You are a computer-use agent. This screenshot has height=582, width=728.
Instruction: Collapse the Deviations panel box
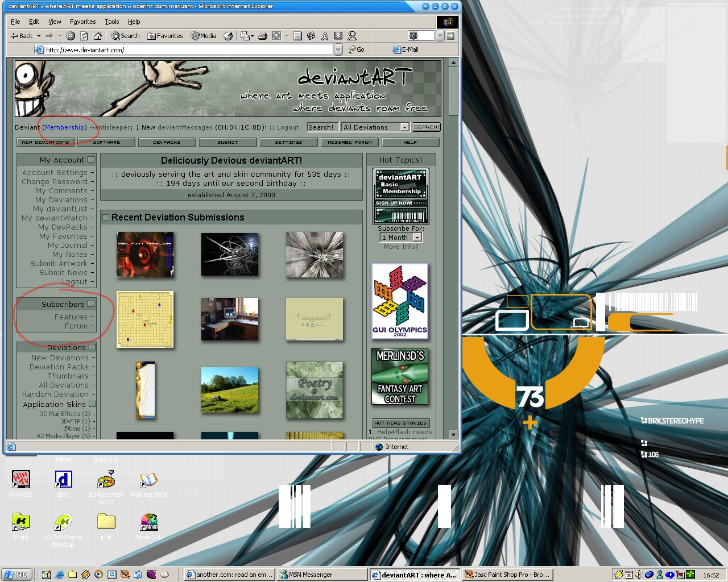[x=92, y=347]
